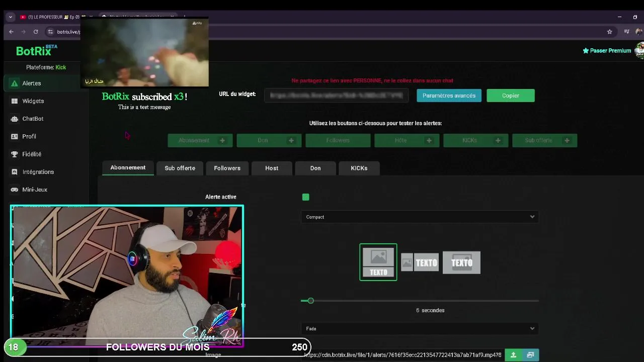
Task: Switch to the Followers tab
Action: tap(227, 168)
